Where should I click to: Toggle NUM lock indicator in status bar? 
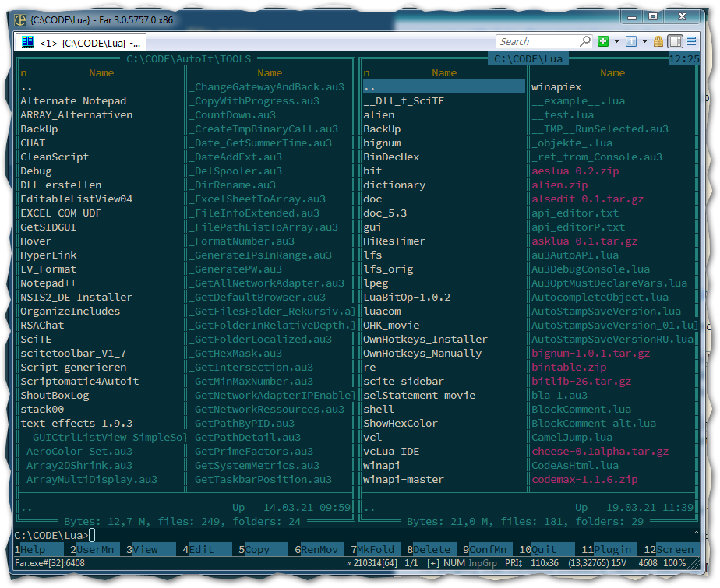click(x=454, y=562)
